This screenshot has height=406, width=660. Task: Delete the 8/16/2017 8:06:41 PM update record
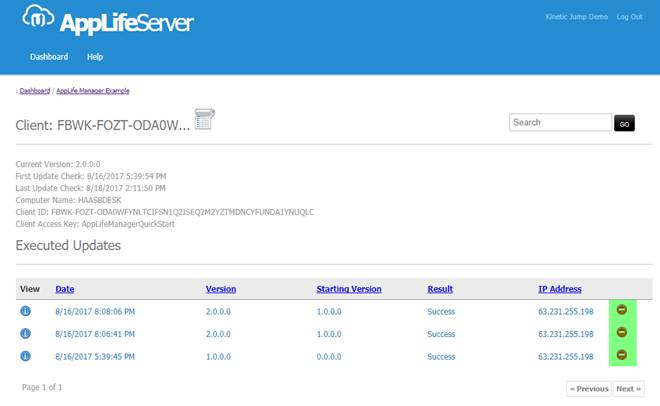tap(622, 332)
